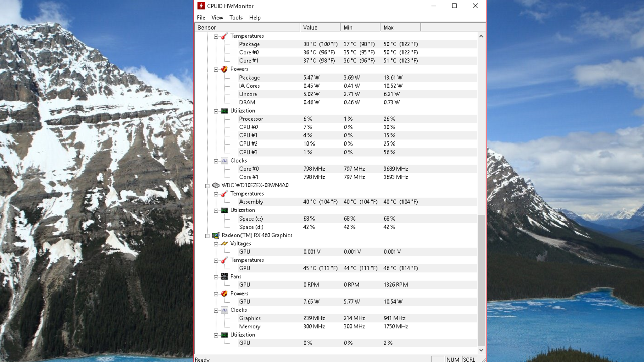Collapse the Temperatures node above Assembly
Screen dimensions: 644x362
216,194
